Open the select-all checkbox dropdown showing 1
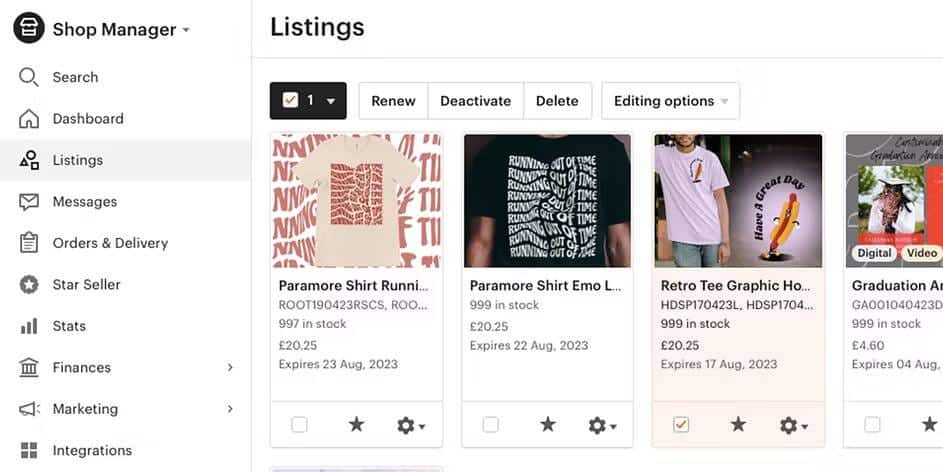The width and height of the screenshot is (943, 472). 308,101
